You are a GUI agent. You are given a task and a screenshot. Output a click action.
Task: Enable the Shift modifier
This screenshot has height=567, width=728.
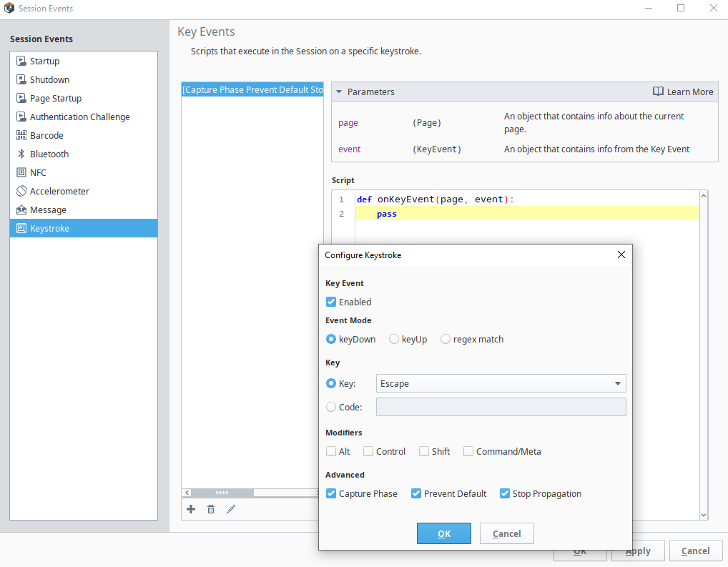pos(424,451)
